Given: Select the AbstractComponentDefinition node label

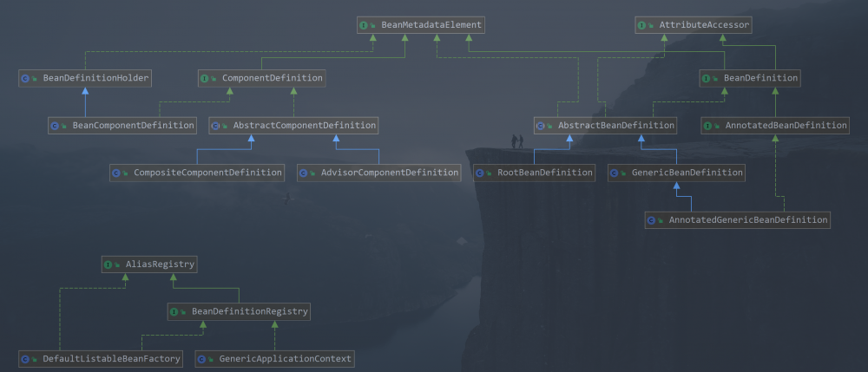Looking at the screenshot, I should point(304,126).
